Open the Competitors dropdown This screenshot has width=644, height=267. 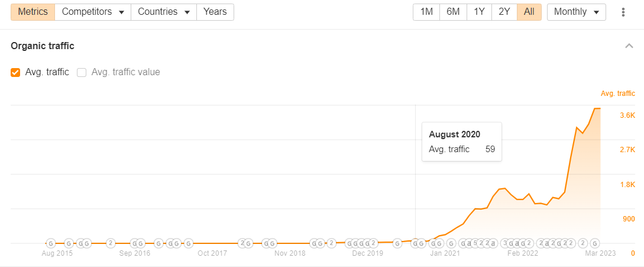tap(93, 12)
